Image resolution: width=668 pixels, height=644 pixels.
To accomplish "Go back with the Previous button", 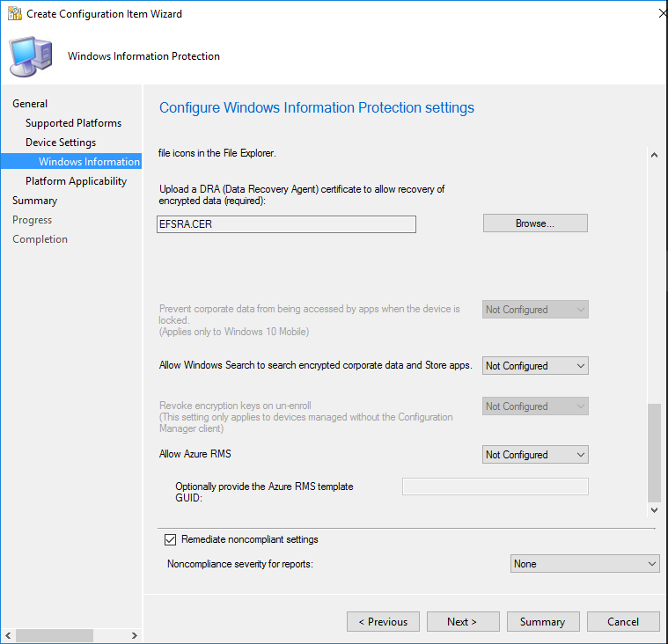I will [x=383, y=622].
